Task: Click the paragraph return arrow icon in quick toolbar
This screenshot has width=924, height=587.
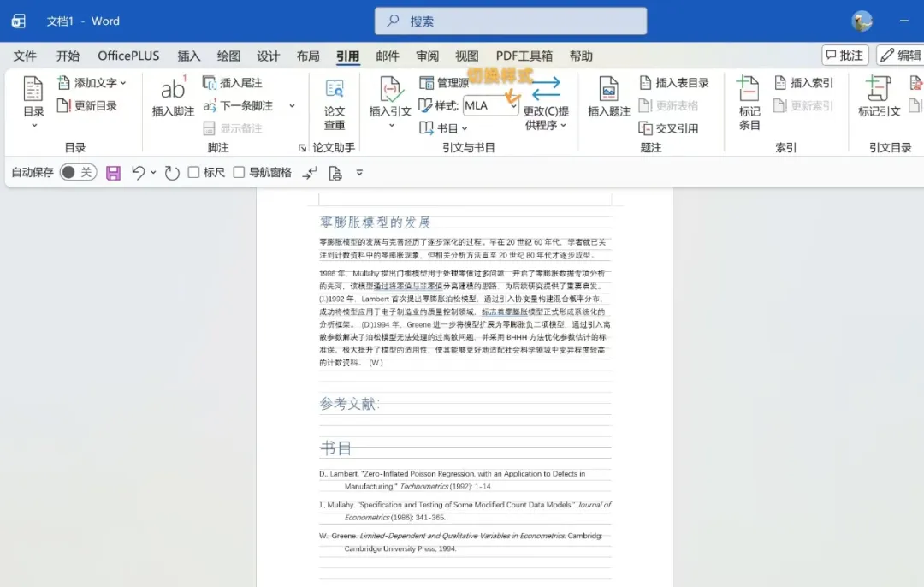Action: click(310, 173)
